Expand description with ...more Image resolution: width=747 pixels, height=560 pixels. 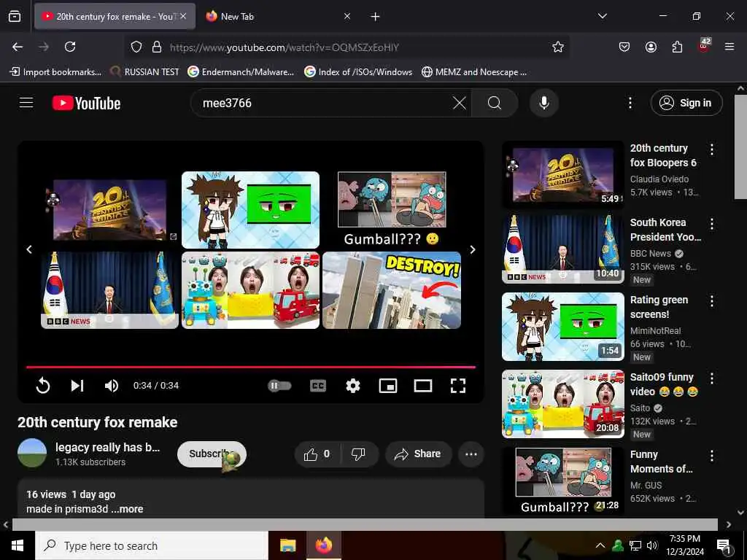[127, 509]
